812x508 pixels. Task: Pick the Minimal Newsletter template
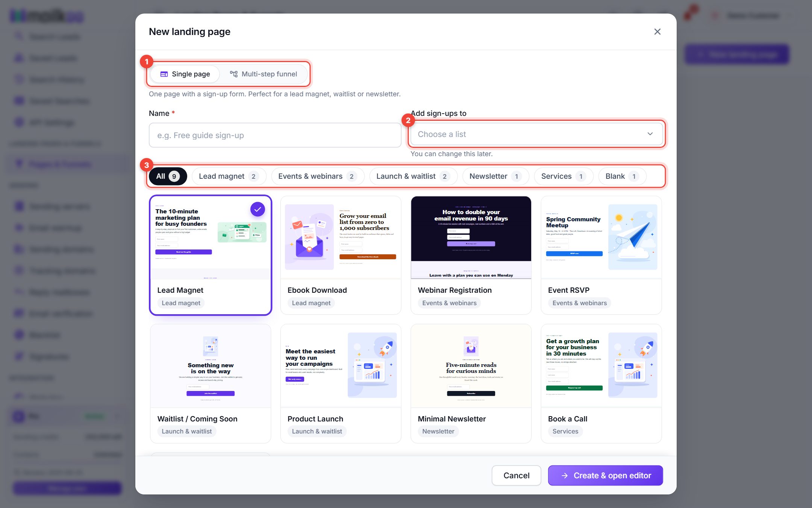point(471,383)
